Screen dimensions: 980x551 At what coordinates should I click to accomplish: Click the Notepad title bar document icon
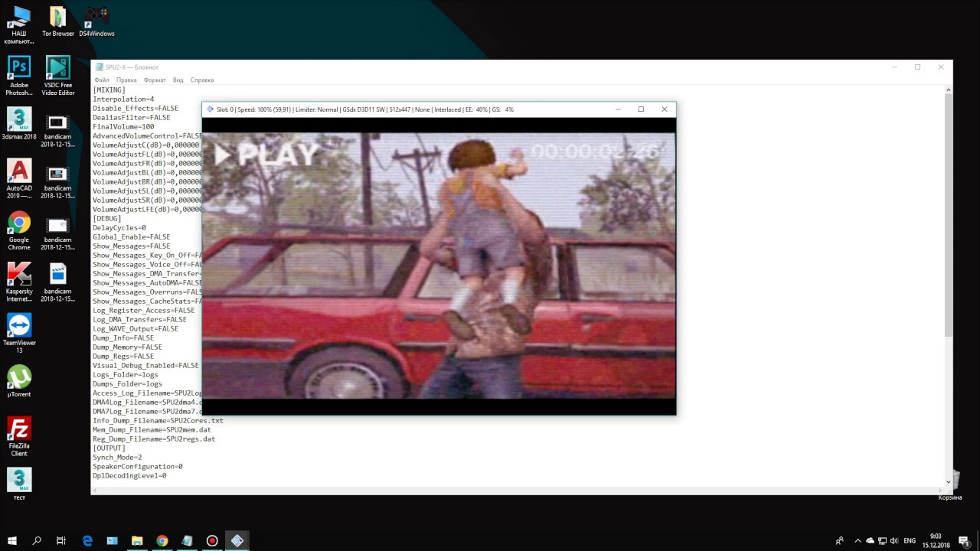(x=99, y=67)
